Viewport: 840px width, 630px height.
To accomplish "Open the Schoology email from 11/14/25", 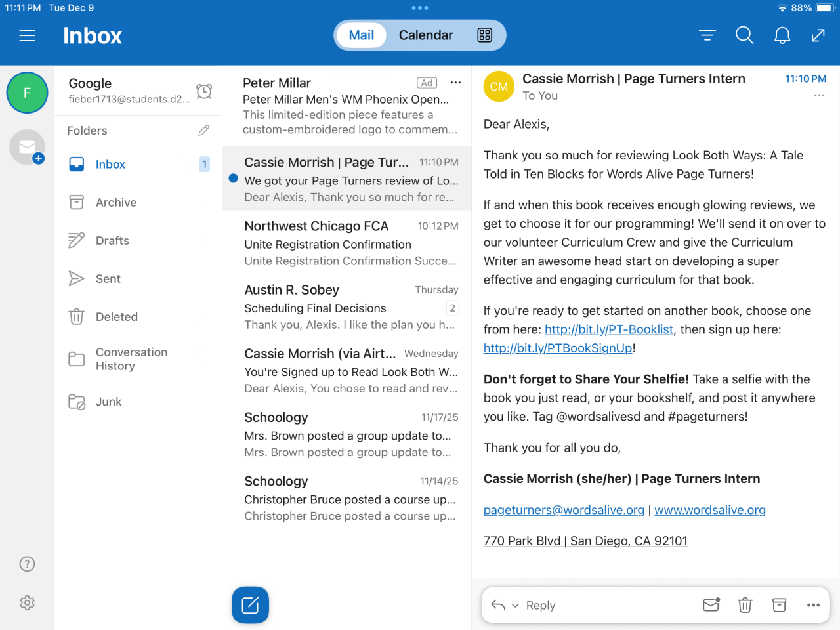I will (347, 497).
